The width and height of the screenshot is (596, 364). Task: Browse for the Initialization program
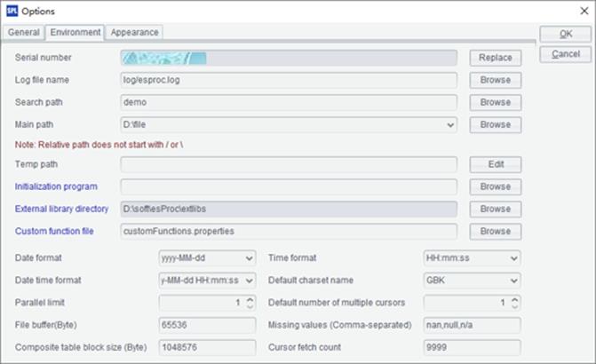tap(496, 186)
